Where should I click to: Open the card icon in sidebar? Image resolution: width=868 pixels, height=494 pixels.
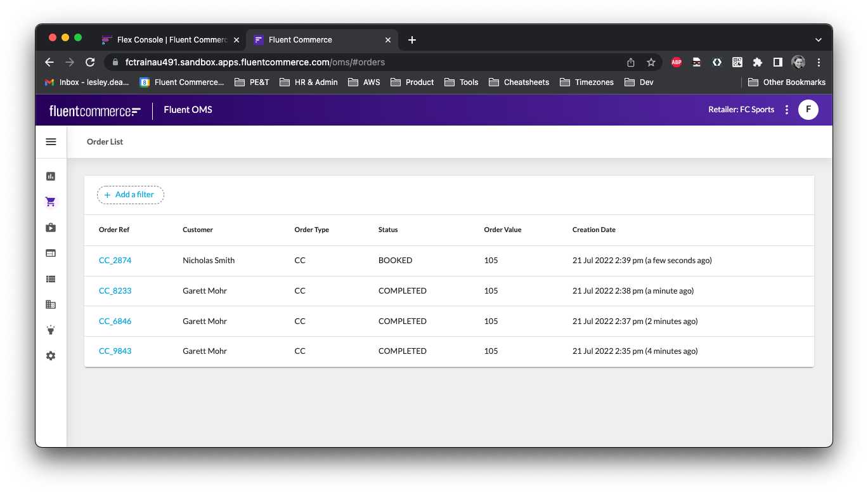(51, 253)
